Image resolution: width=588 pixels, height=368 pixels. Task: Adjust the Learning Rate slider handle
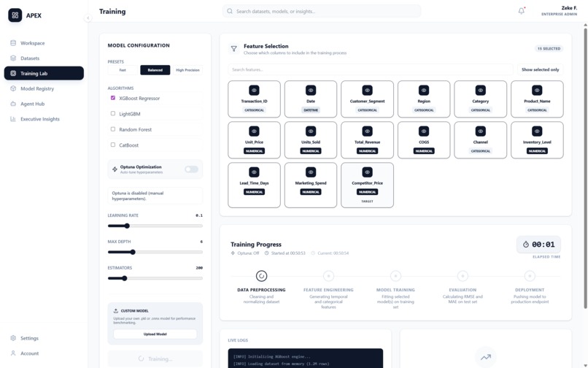pyautogui.click(x=127, y=226)
